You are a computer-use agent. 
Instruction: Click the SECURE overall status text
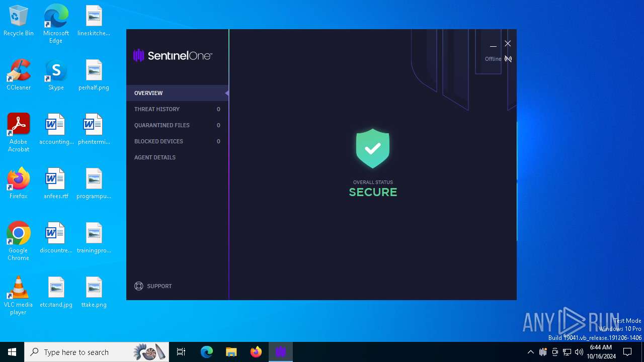click(x=373, y=192)
